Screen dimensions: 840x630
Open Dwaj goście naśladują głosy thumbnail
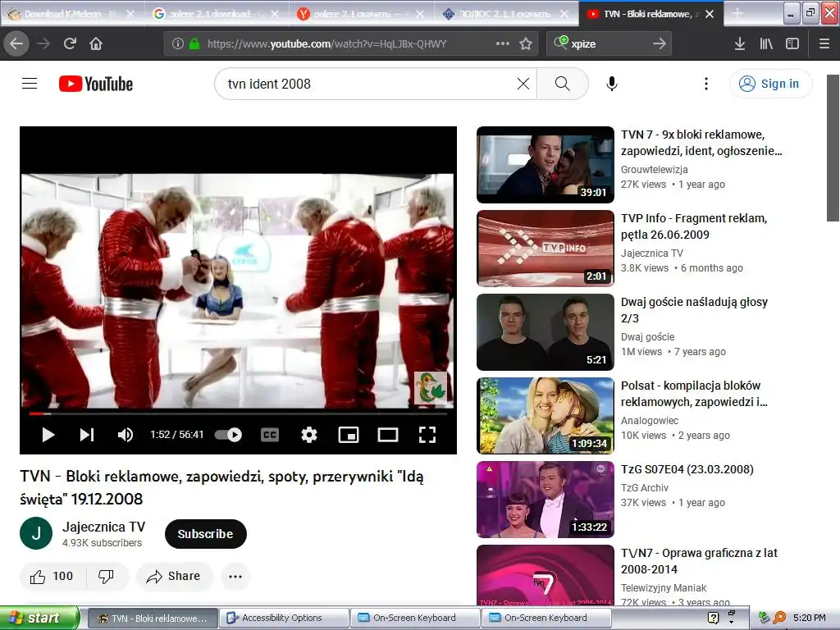pos(546,332)
